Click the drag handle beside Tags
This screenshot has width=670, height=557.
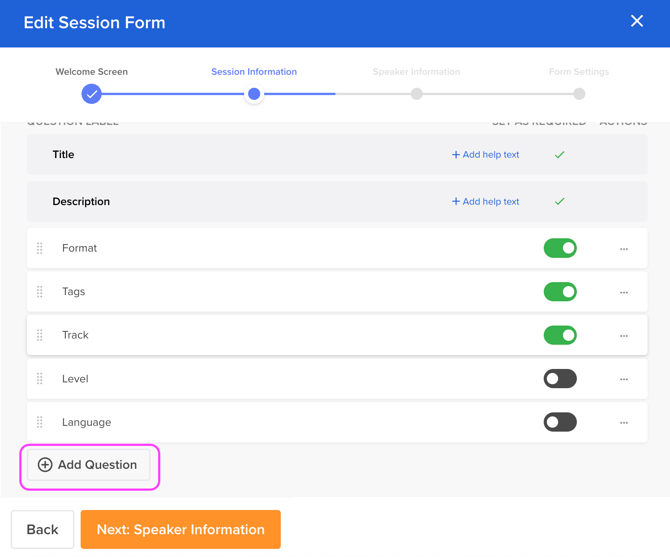pos(40,292)
